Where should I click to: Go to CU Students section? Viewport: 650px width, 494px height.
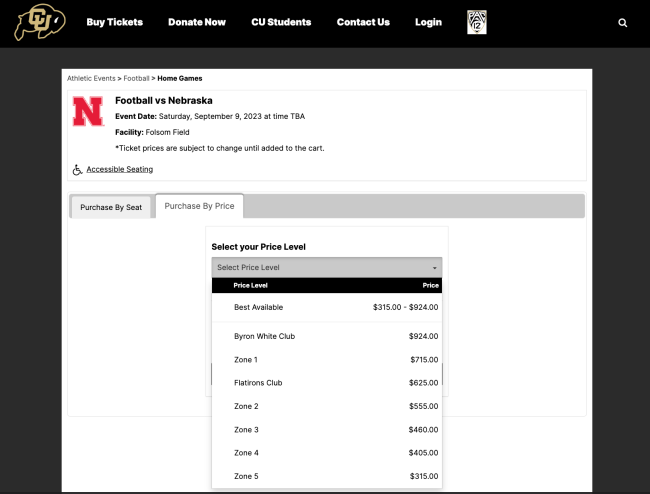tap(281, 22)
